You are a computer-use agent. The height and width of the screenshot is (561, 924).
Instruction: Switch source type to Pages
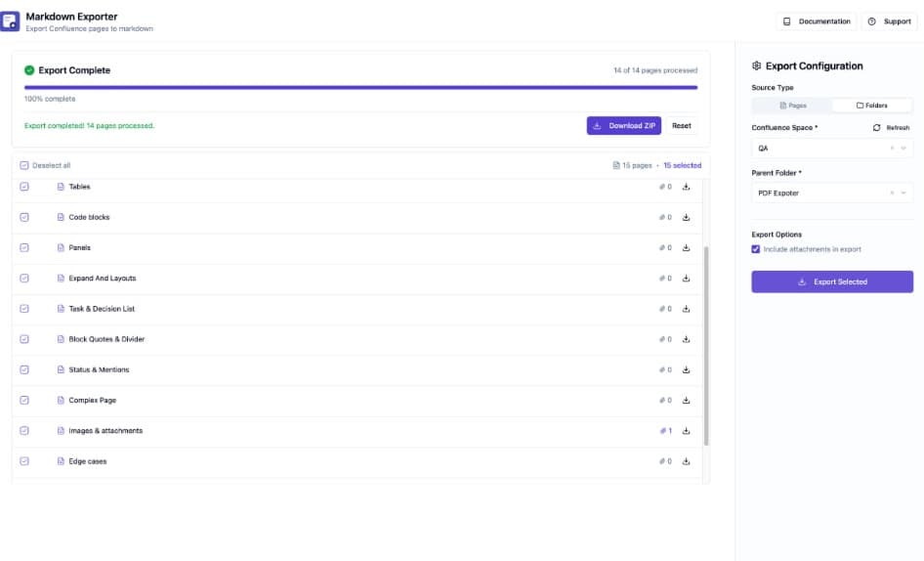(792, 106)
